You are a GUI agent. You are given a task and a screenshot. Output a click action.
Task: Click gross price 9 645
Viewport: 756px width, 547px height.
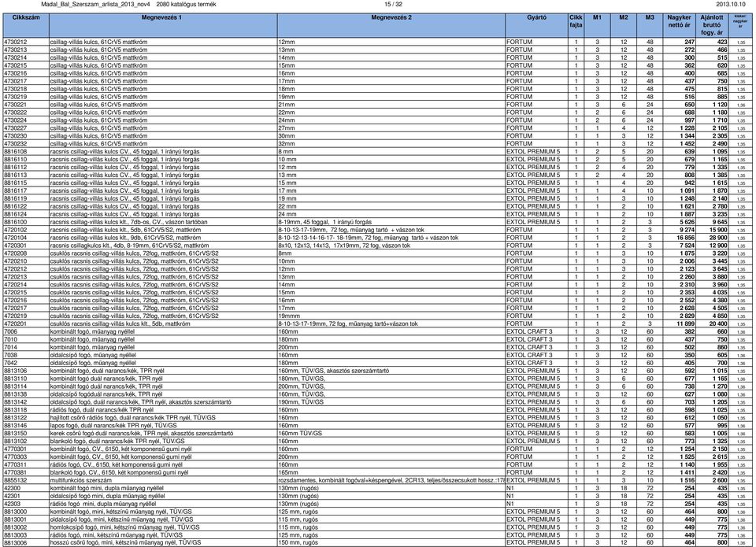tap(720, 222)
